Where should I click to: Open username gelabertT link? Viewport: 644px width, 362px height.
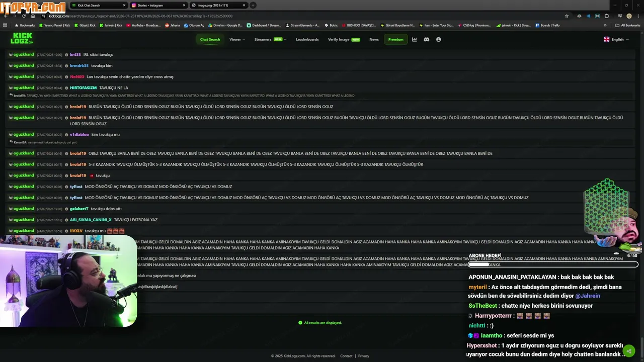click(x=79, y=209)
